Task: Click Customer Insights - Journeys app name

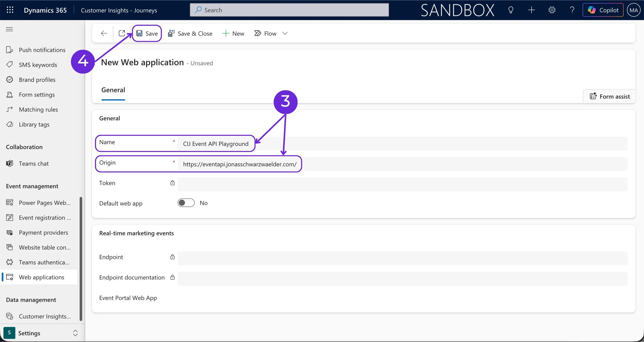Action: 119,10
